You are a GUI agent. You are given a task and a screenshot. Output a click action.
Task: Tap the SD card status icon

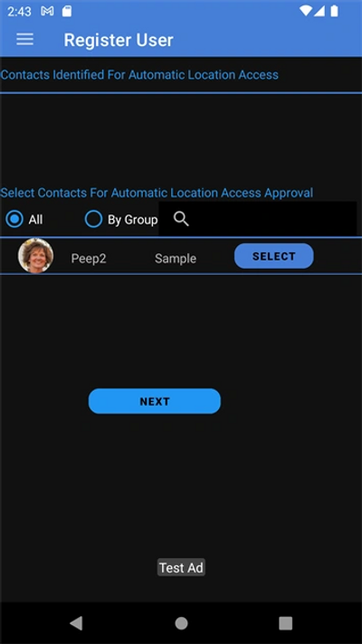coord(67,12)
